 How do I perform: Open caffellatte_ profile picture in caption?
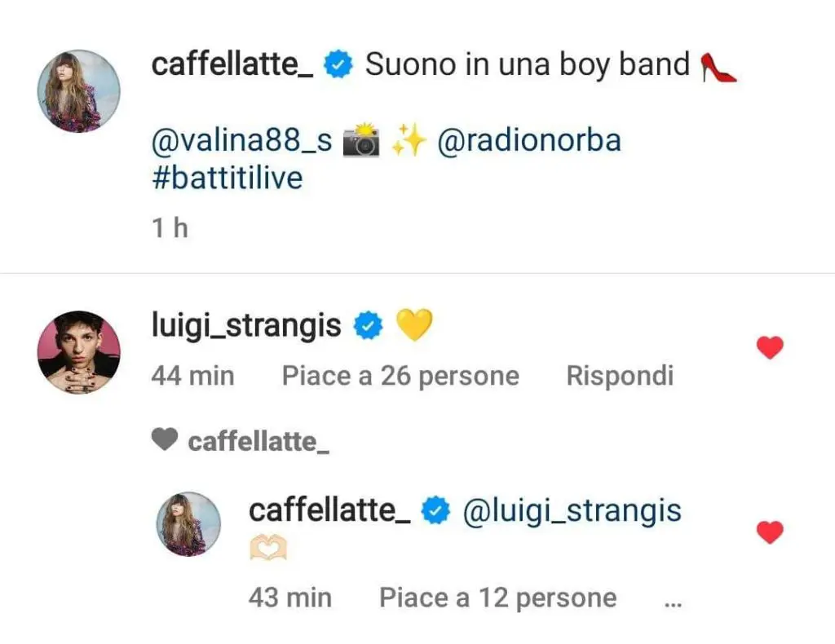click(x=79, y=90)
